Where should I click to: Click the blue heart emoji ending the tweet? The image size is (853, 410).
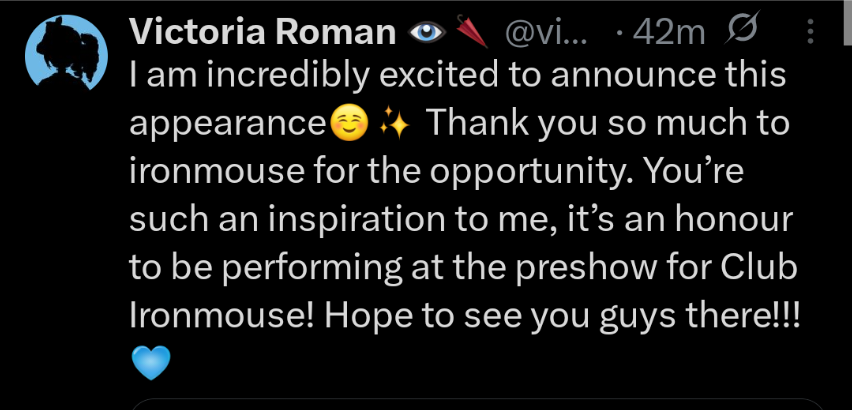coord(151,362)
